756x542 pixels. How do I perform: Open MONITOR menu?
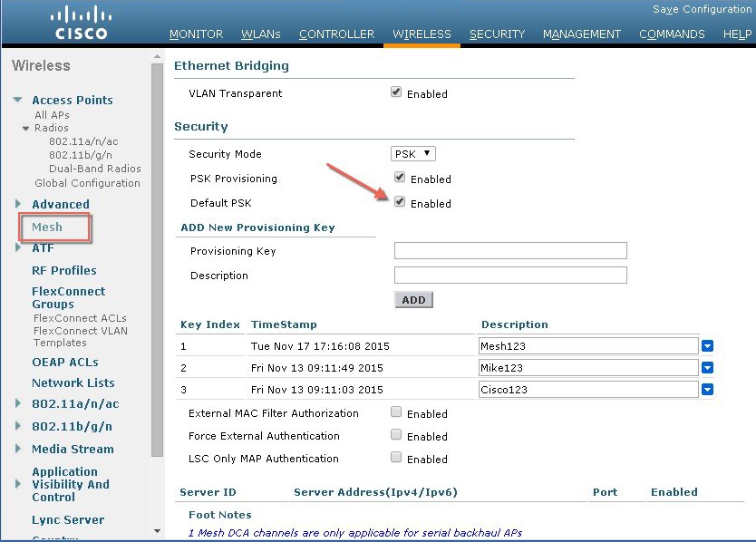click(196, 34)
